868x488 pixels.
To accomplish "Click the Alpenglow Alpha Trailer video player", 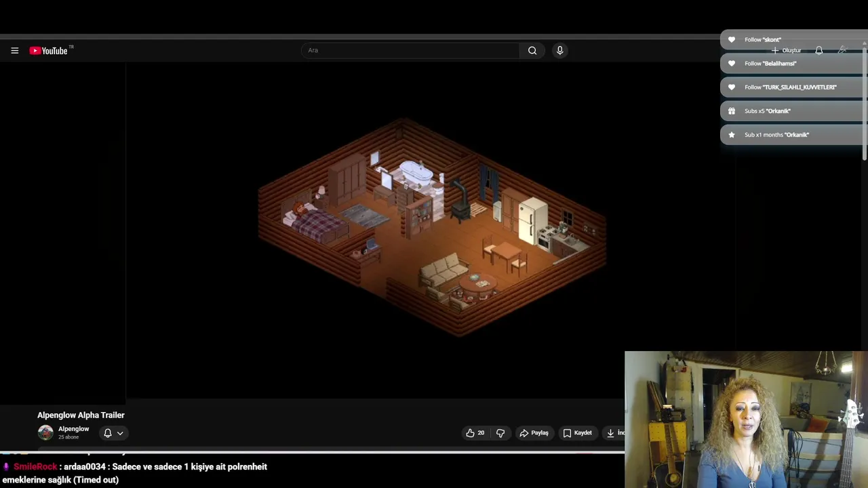I will click(x=432, y=230).
